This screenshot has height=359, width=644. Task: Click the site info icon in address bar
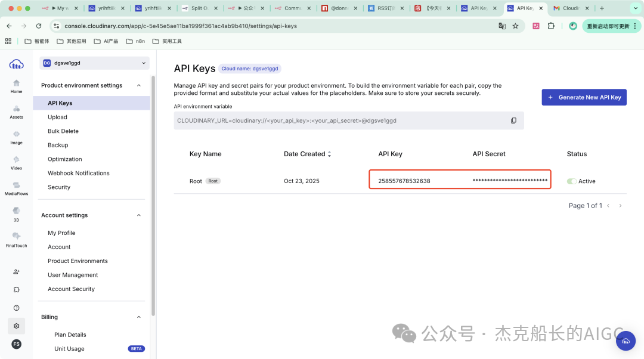pyautogui.click(x=56, y=26)
